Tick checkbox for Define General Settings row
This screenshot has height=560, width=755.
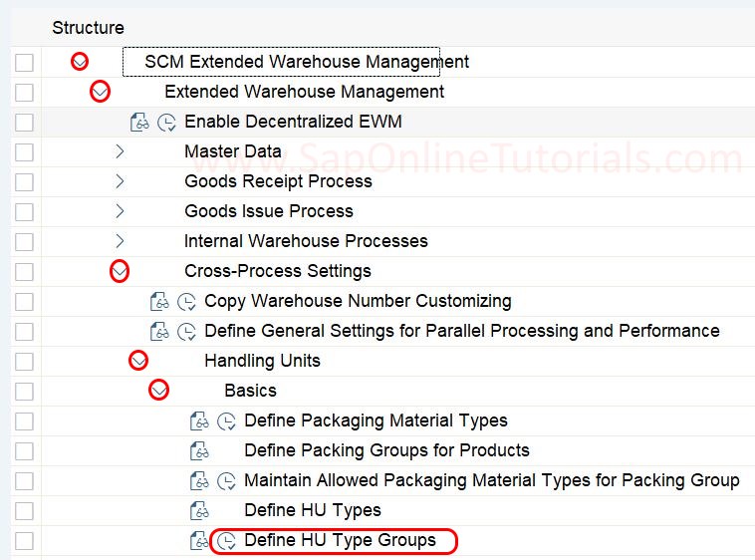click(24, 332)
